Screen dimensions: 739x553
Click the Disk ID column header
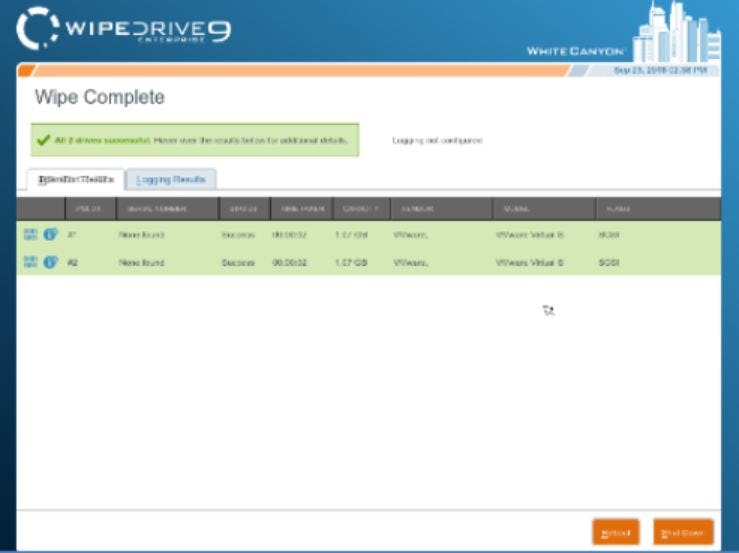(90, 209)
